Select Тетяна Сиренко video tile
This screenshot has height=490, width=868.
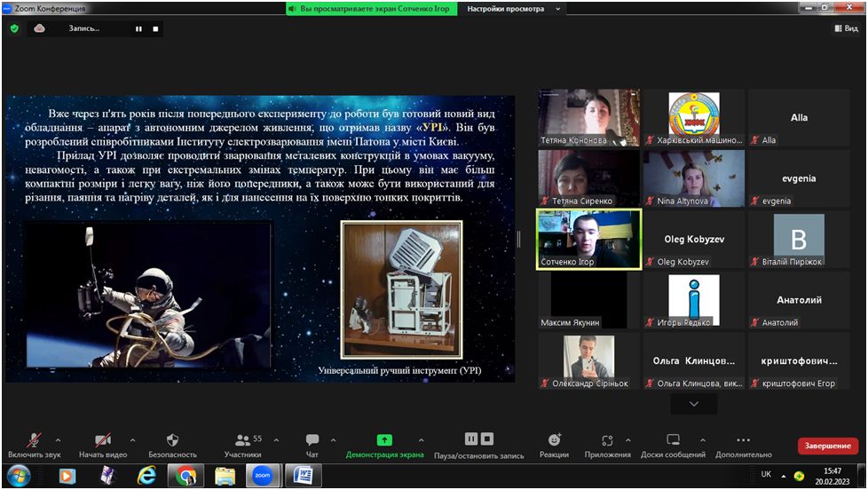(588, 178)
